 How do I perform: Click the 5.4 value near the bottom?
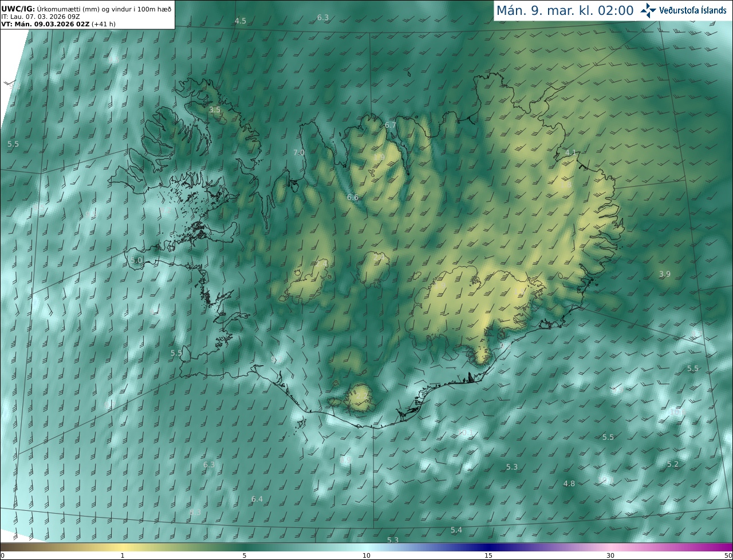456,530
